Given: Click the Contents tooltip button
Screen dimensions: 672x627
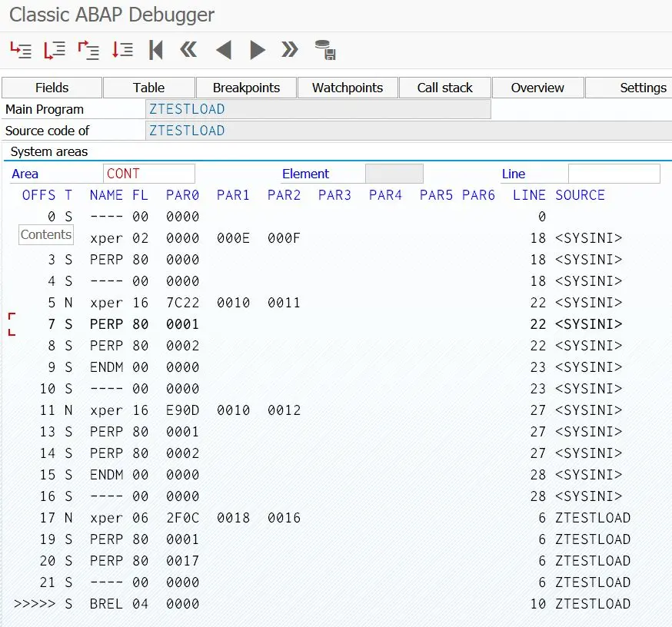Looking at the screenshot, I should (x=46, y=234).
